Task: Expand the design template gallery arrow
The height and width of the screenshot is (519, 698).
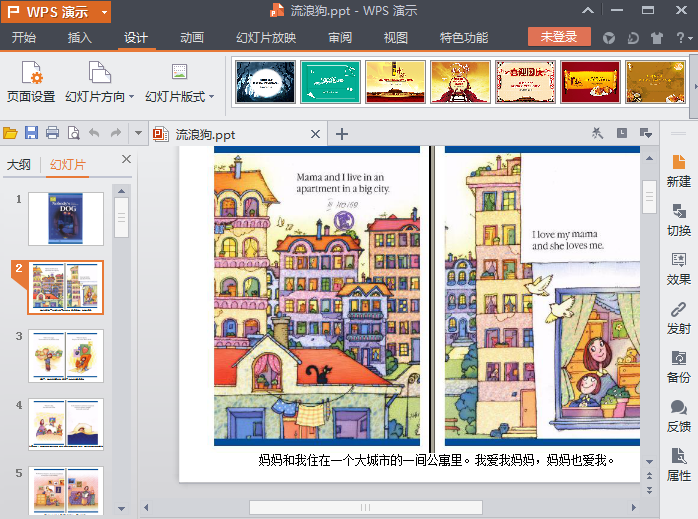Action: click(x=694, y=87)
